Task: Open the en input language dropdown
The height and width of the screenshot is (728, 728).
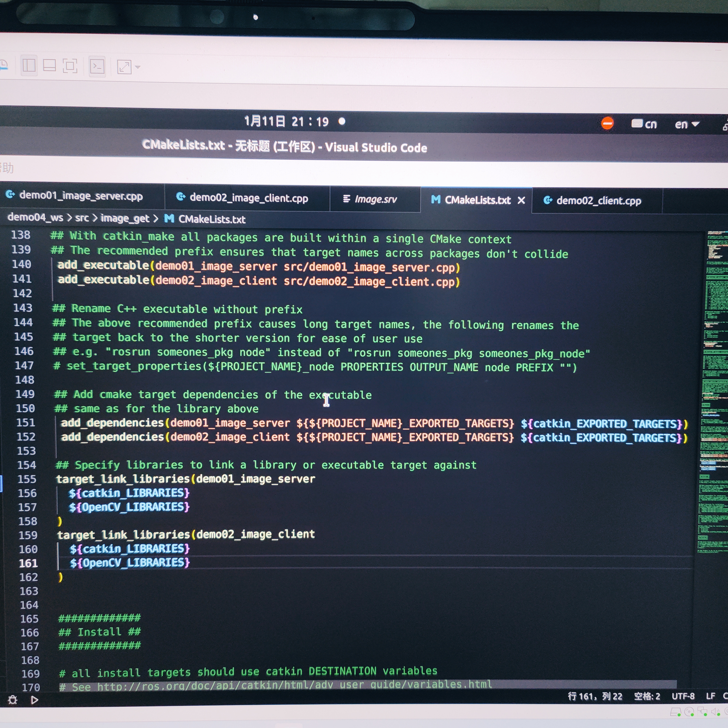Action: point(686,124)
